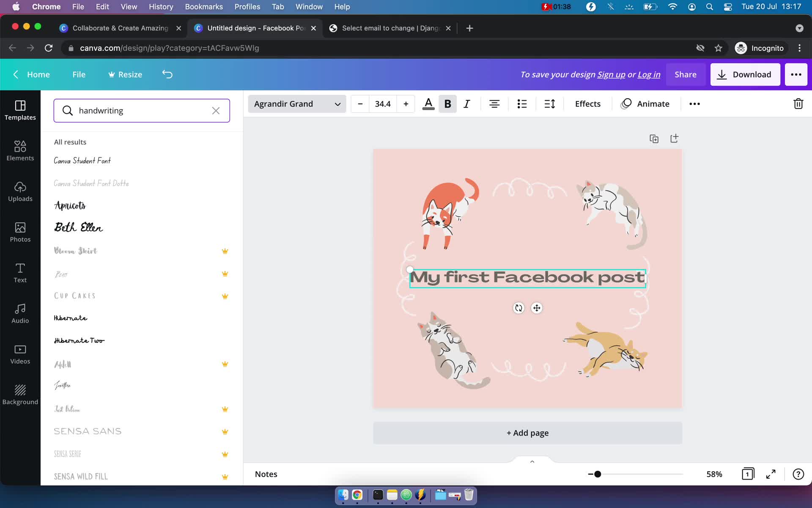Change text alignment
812x508 pixels.
(494, 104)
